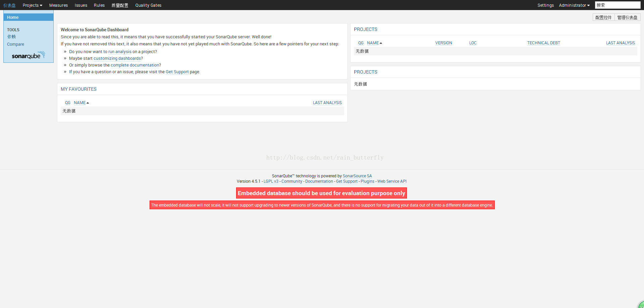
Task: Open the LGPL v3 license link
Action: click(271, 181)
